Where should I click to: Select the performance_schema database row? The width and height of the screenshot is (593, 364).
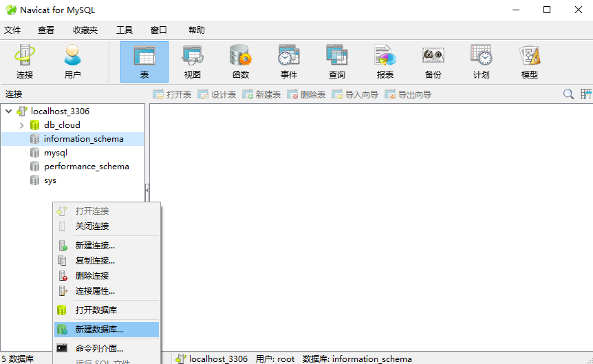(73, 167)
